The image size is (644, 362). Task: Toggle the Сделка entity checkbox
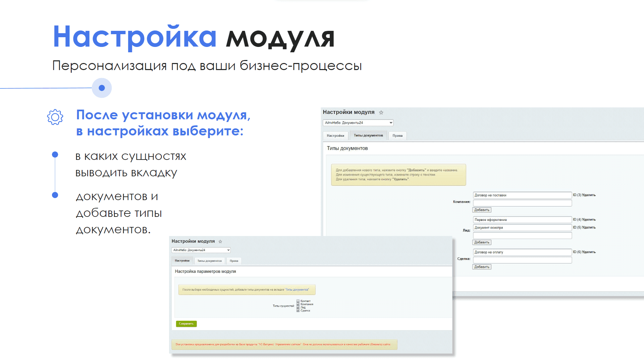tap(298, 311)
